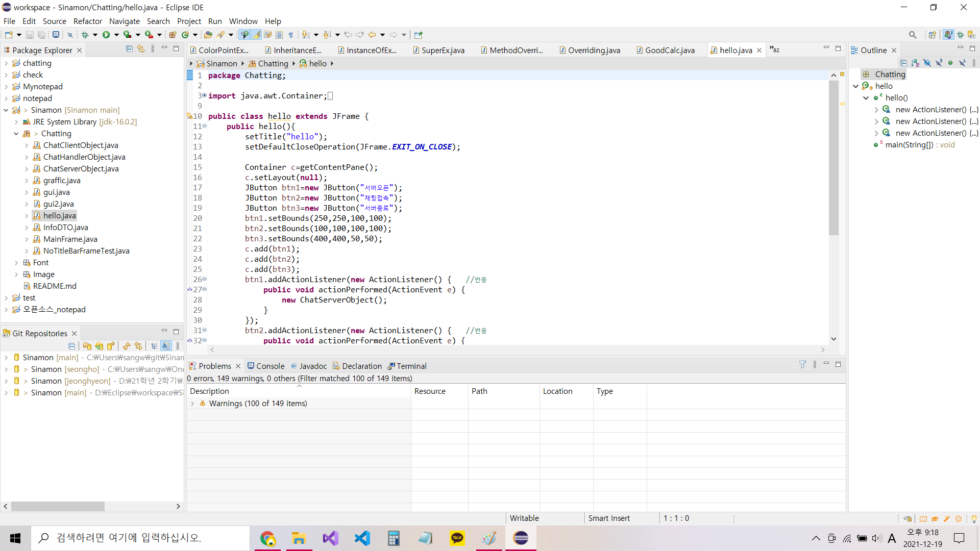Expand the Warnings group in Problems
Image resolution: width=980 pixels, height=551 pixels.
pos(192,404)
